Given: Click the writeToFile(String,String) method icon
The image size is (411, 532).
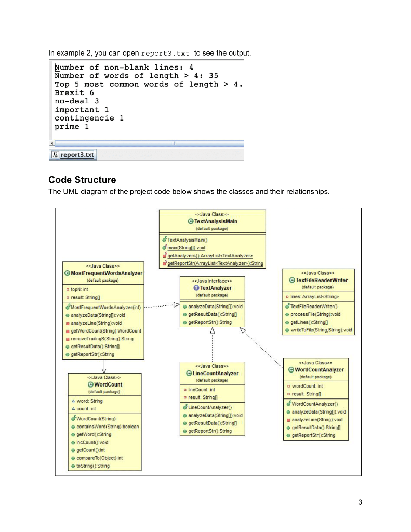Looking at the screenshot, I should [287, 330].
